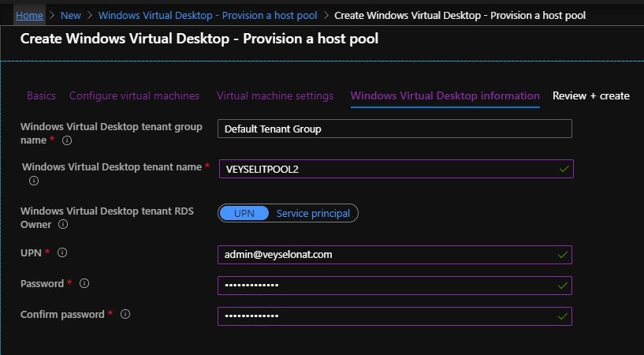Click info icon next to Confirm password
This screenshot has height=355, width=644.
[x=125, y=314]
